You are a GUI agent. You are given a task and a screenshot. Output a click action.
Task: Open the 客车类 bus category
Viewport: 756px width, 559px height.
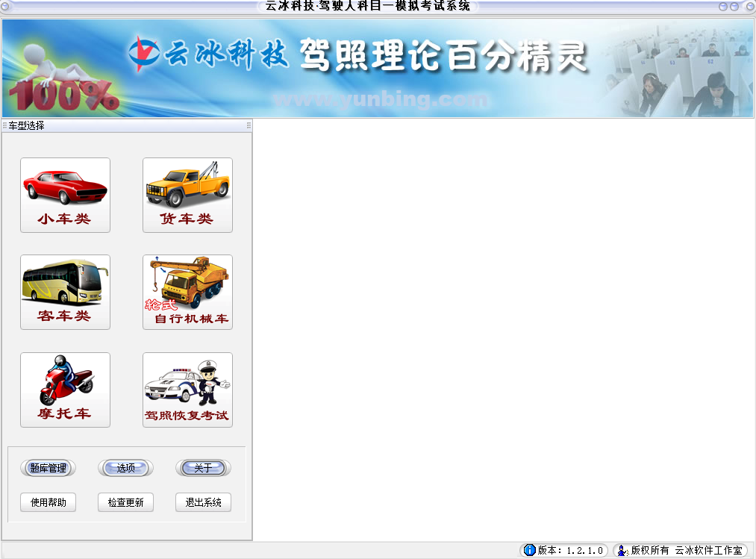(65, 293)
